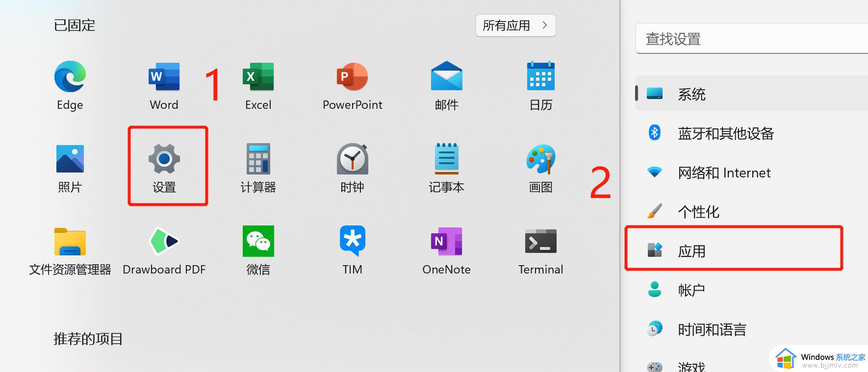Open 文件资源管理器 file explorer
Image resolution: width=868 pixels, height=372 pixels.
pos(70,242)
